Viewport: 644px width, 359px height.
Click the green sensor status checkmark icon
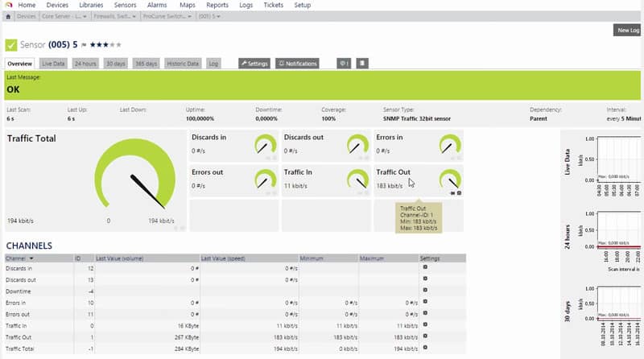pos(12,44)
